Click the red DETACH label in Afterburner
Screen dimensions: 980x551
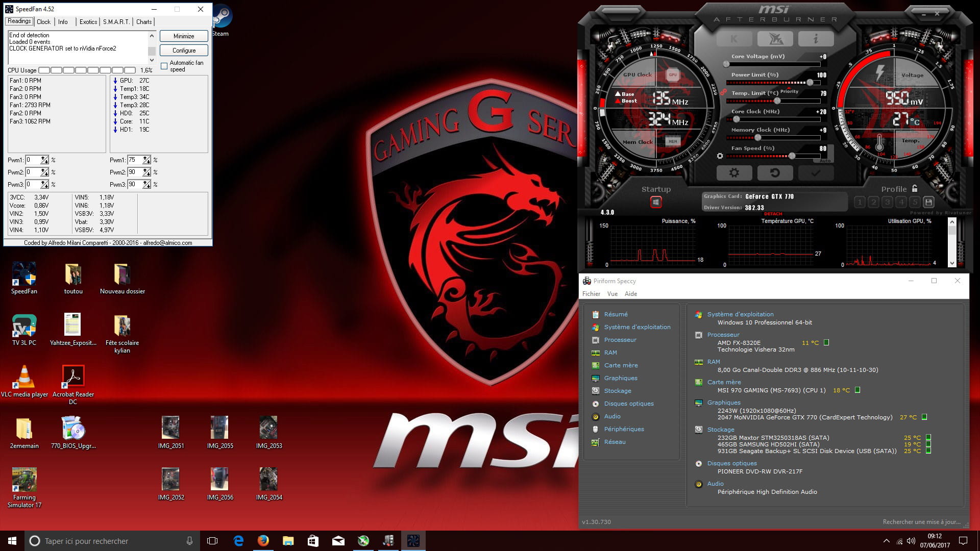(773, 214)
